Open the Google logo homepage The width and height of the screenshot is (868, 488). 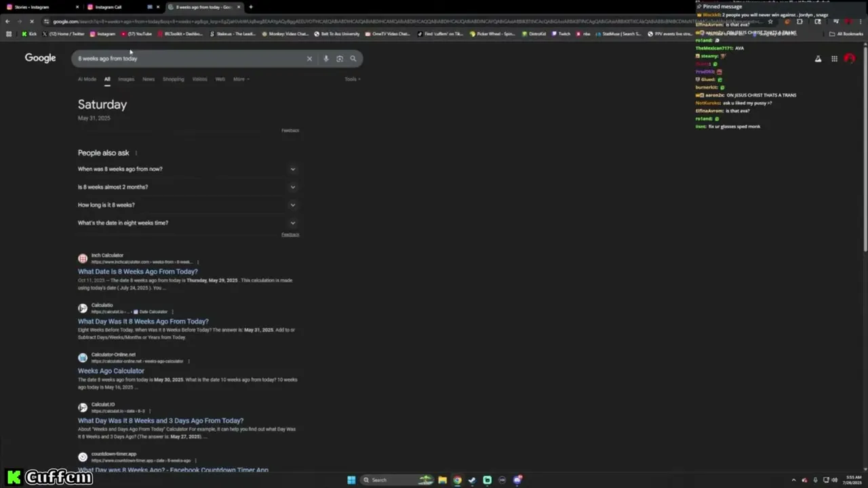[x=41, y=58]
